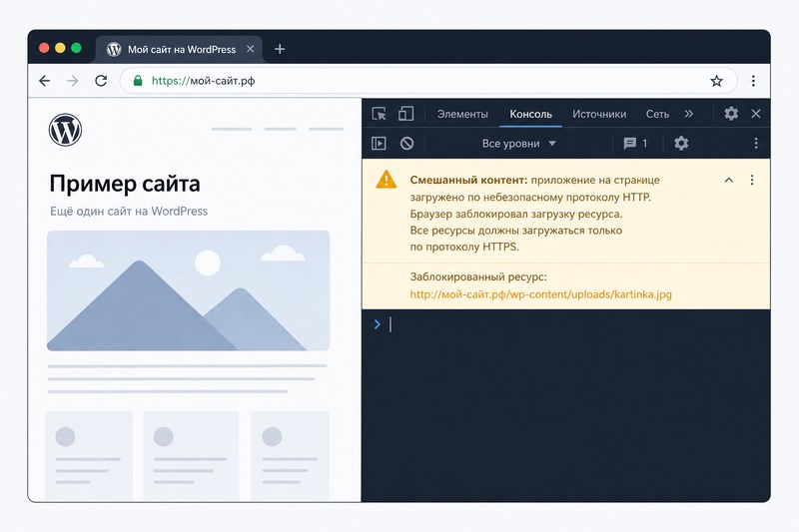
Task: Toggle the console sidebar icon
Action: (379, 143)
